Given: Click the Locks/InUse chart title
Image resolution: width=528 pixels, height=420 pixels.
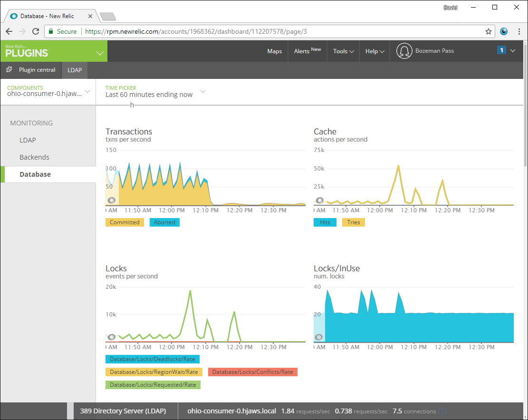Looking at the screenshot, I should coord(337,268).
